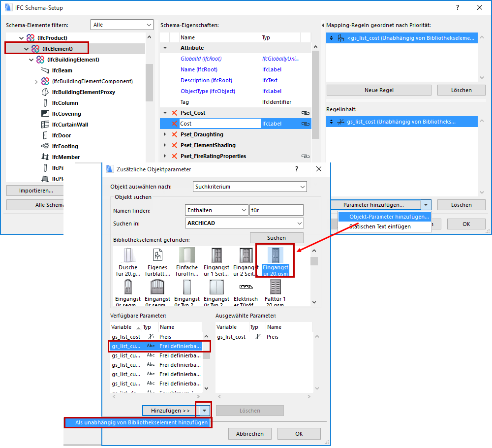492x448 pixels.
Task: Click into the search text field containing 'tür'
Action: coord(277,210)
